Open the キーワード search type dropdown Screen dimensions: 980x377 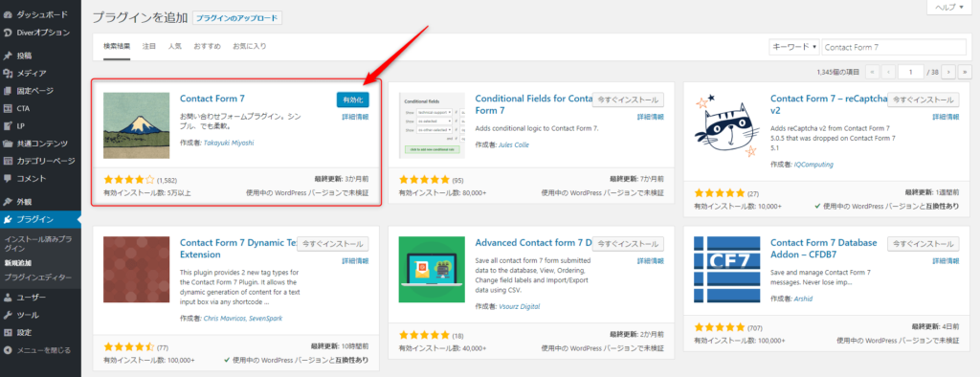[x=793, y=47]
